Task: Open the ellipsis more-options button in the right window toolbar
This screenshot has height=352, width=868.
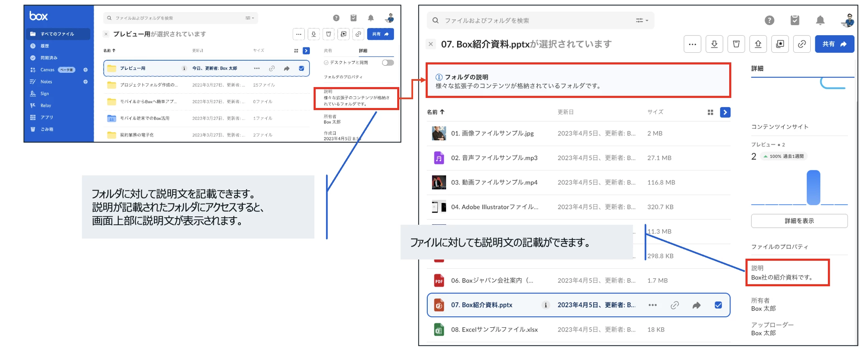Action: [x=692, y=44]
